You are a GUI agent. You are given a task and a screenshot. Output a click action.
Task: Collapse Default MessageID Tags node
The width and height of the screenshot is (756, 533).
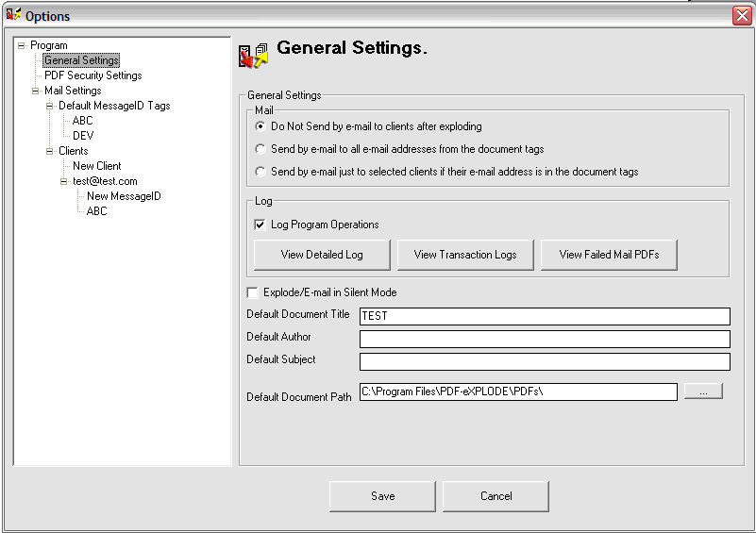[x=49, y=106]
